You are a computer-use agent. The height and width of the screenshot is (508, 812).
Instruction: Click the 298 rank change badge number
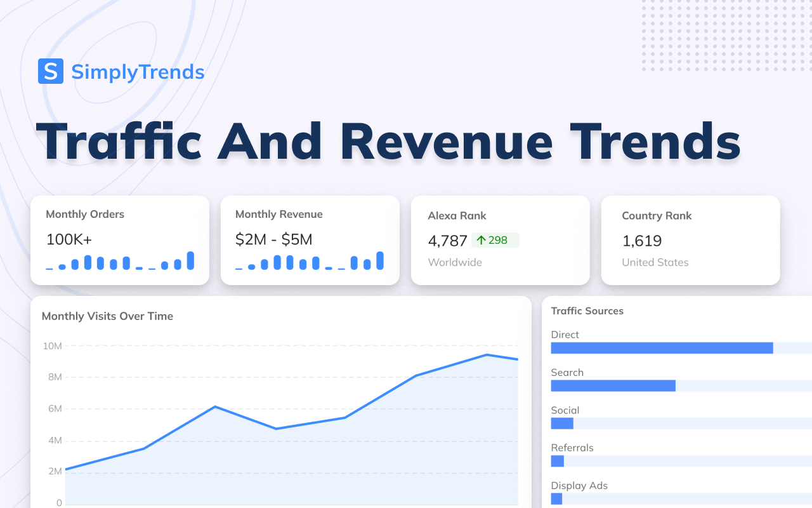click(x=498, y=240)
